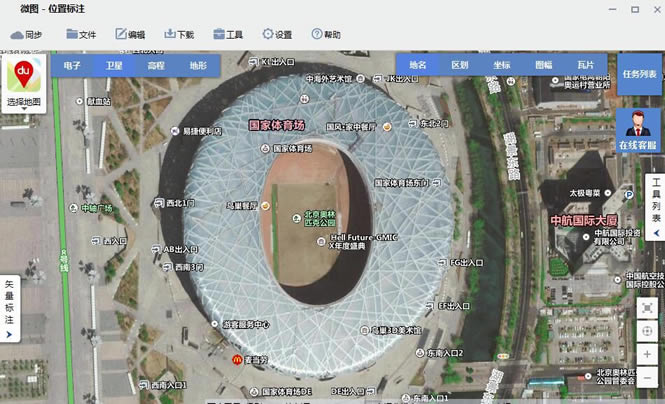Click the EF出入口 gate marker
Viewport: 665px width, 404px height.
(430, 306)
